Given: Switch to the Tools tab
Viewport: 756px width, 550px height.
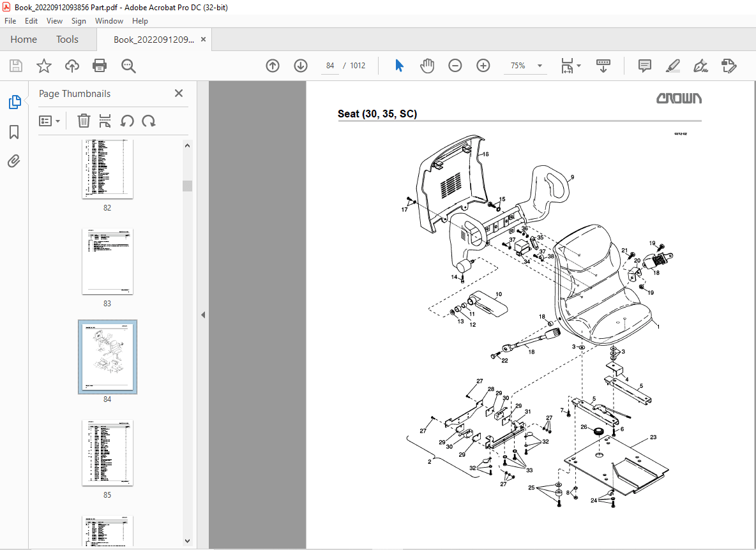Looking at the screenshot, I should (67, 39).
